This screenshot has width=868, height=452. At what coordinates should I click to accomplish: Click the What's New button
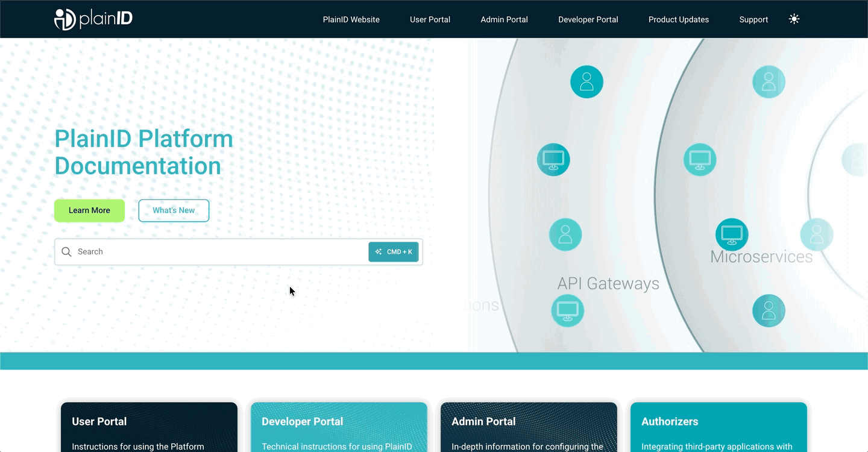(174, 210)
